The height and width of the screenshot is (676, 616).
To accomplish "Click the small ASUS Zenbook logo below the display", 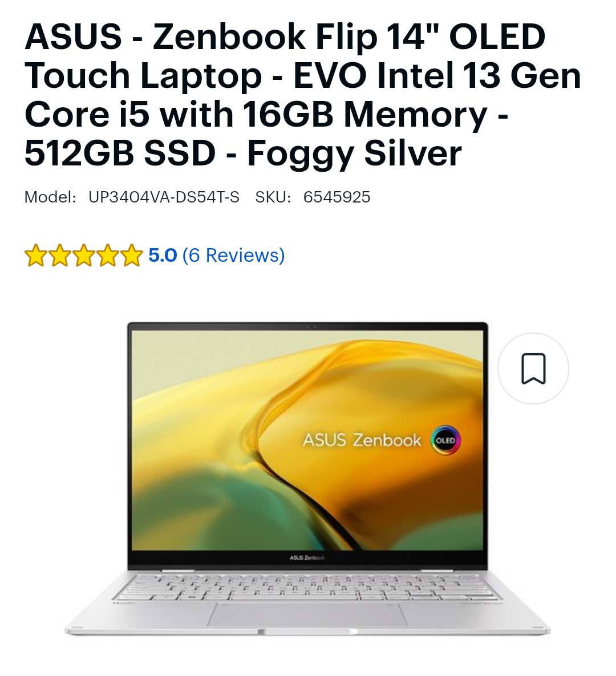I will tap(307, 557).
